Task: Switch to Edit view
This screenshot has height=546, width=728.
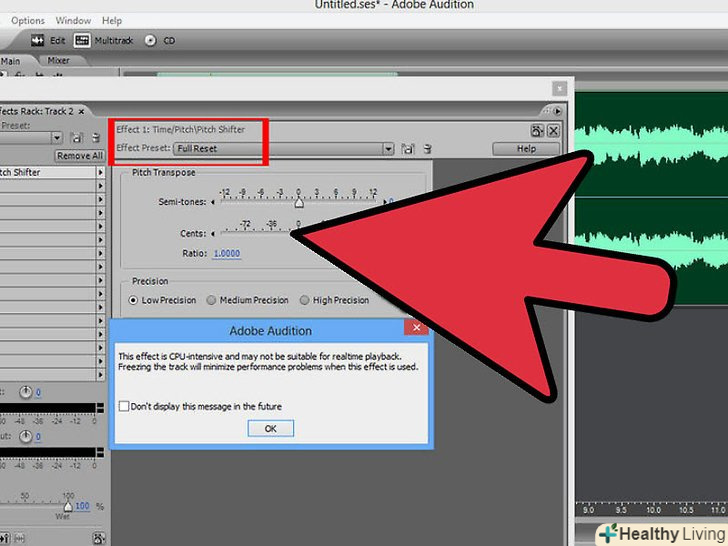Action: [48, 41]
